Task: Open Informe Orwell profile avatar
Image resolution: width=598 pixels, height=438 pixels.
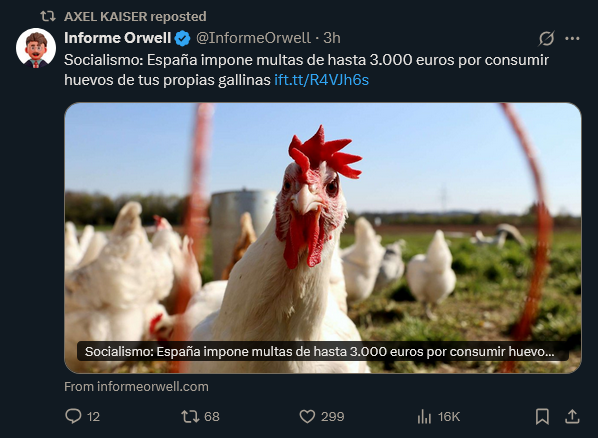Action: 36,48
